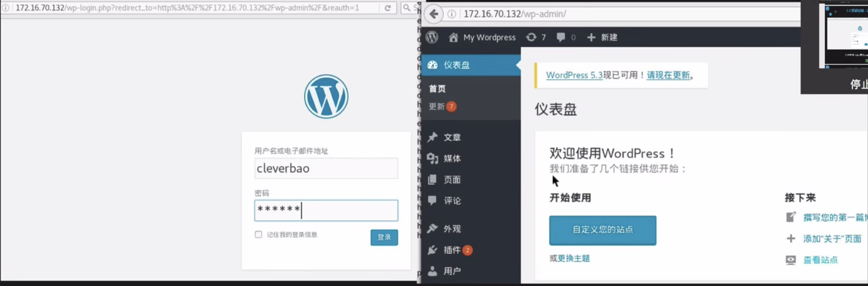Click the 添加“关于”页面 link
This screenshot has width=868, height=286.
pyautogui.click(x=832, y=239)
